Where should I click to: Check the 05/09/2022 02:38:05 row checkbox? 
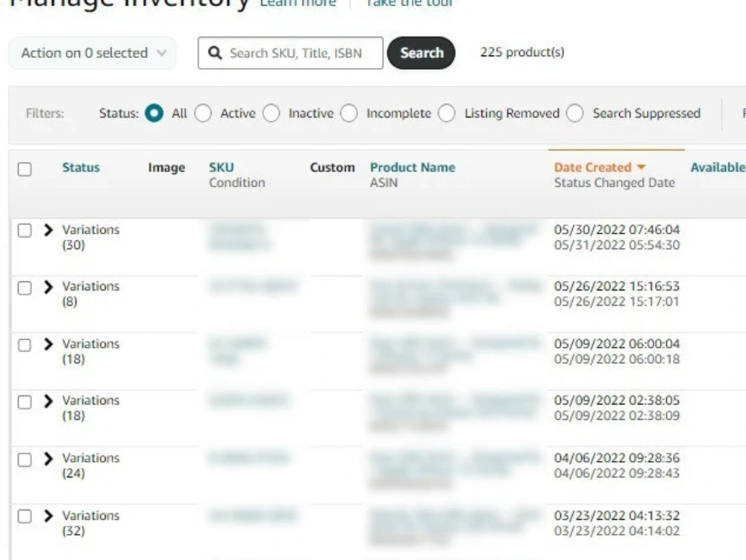point(25,402)
